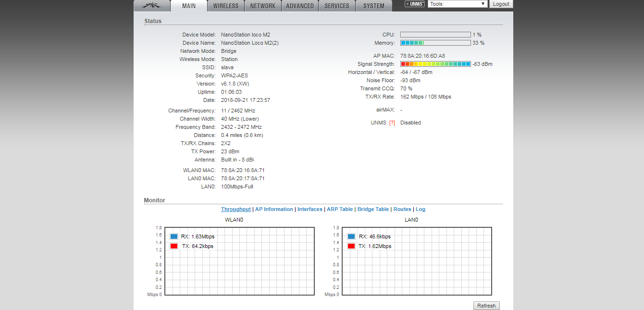This screenshot has height=310, width=644.
Task: Click device name NanoStation Loco M2(2)
Action: pos(250,43)
